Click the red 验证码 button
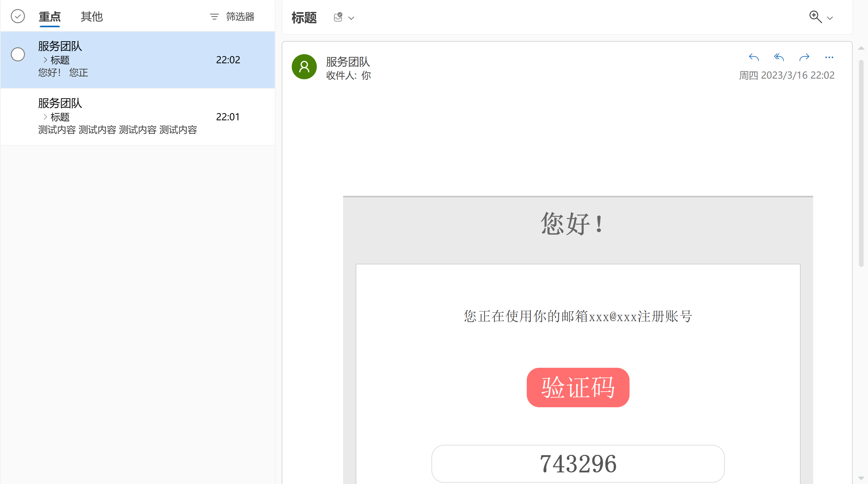Image resolution: width=868 pixels, height=484 pixels. pyautogui.click(x=578, y=387)
